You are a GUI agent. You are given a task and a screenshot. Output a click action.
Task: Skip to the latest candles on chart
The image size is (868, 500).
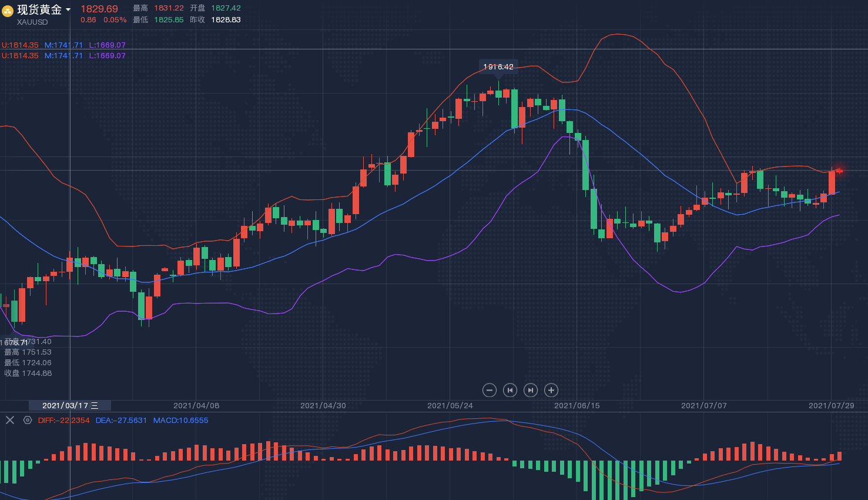[531, 390]
